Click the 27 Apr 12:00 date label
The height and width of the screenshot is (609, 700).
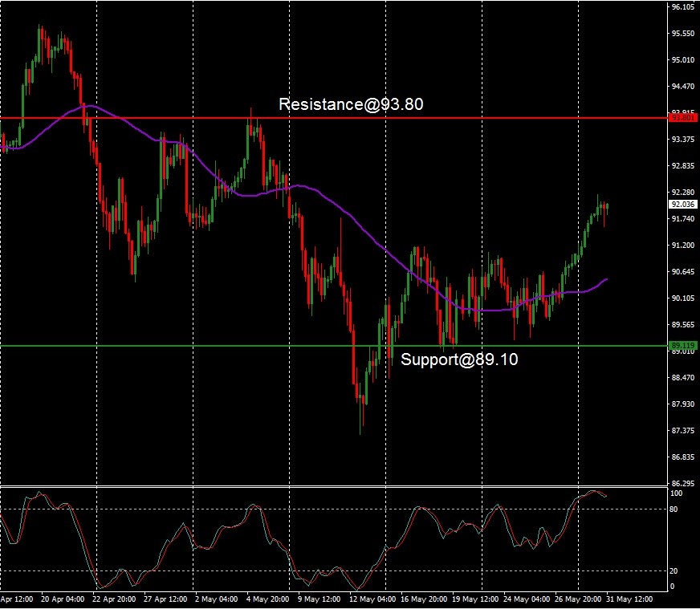pyautogui.click(x=165, y=599)
